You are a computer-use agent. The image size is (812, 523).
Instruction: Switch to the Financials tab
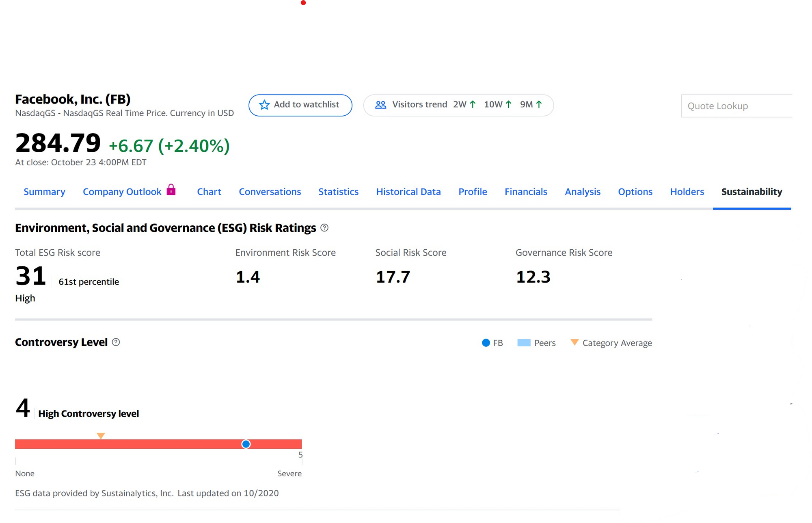[x=526, y=192]
